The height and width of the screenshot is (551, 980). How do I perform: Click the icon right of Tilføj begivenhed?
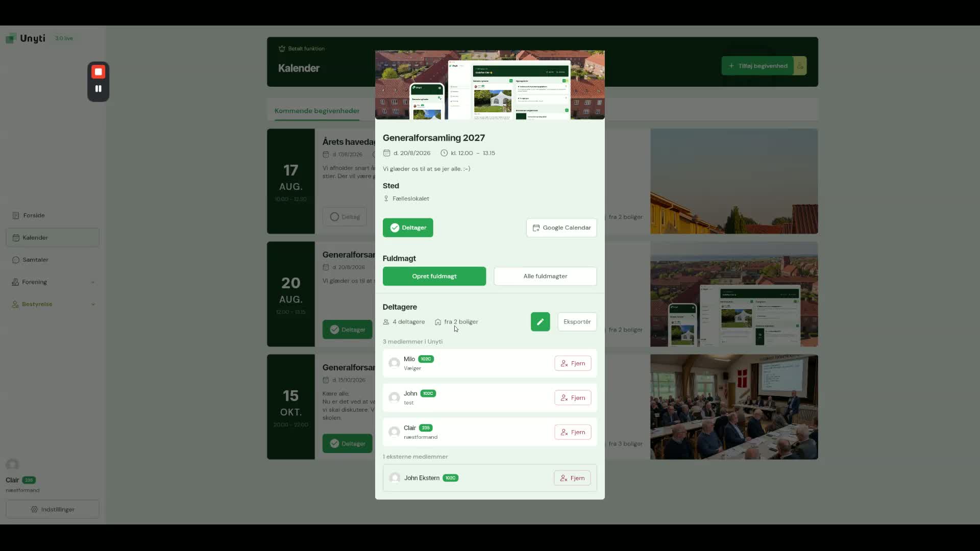[x=800, y=66]
